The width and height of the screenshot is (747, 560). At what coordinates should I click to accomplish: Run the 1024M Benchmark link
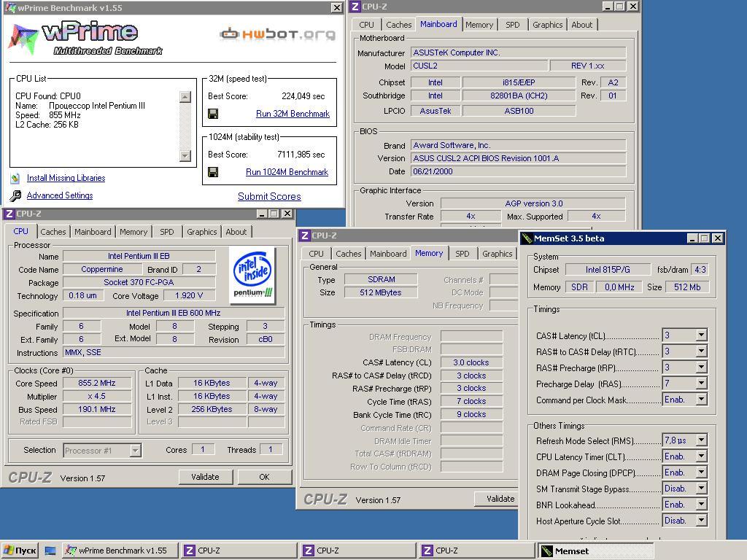pos(287,172)
